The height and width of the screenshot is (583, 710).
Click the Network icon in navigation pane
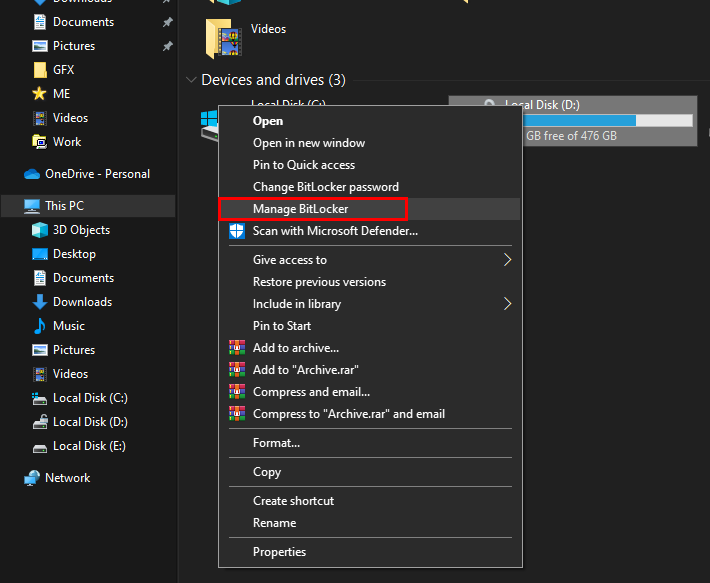point(33,478)
